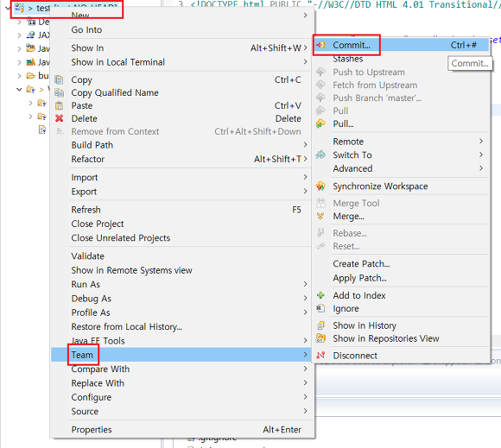This screenshot has width=501, height=448.
Task: Open the Java EE Tools entry
Action: tap(182, 341)
